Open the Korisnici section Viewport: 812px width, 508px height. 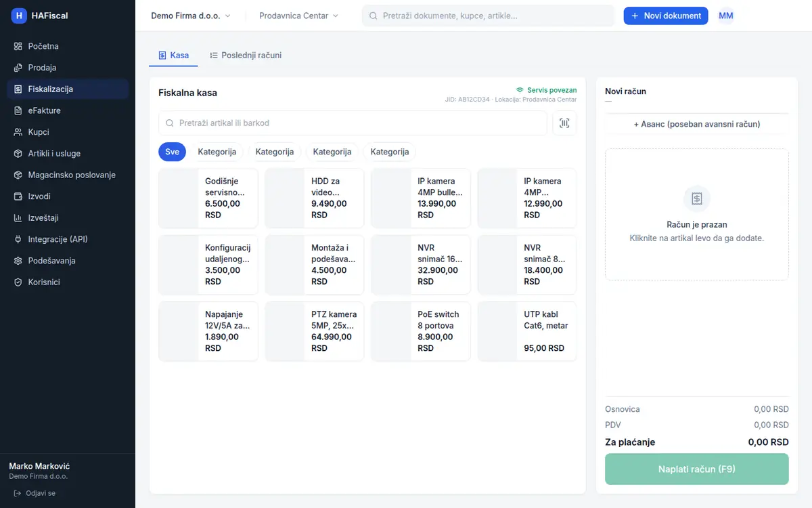click(68, 282)
